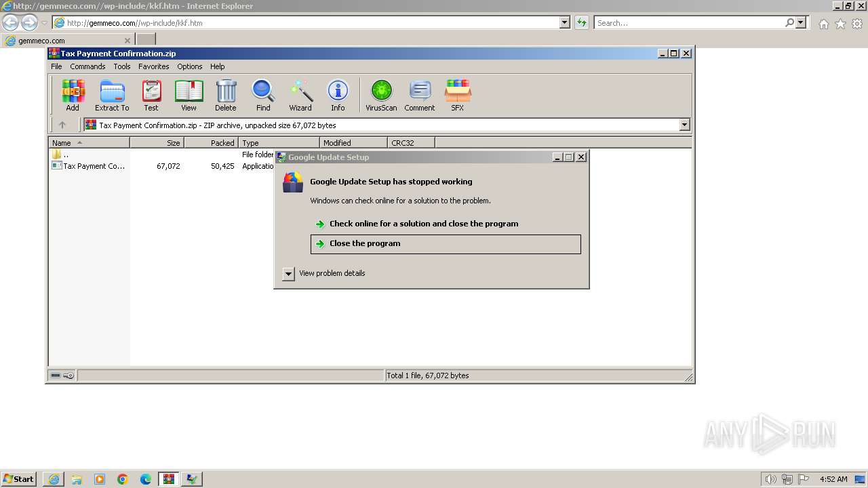Click the Internet Explorer forward button
The height and width of the screenshot is (488, 868).
pos(29,22)
